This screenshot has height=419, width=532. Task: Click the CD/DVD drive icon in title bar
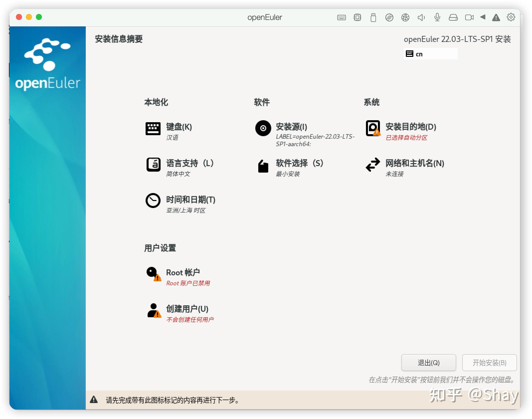[x=389, y=17]
